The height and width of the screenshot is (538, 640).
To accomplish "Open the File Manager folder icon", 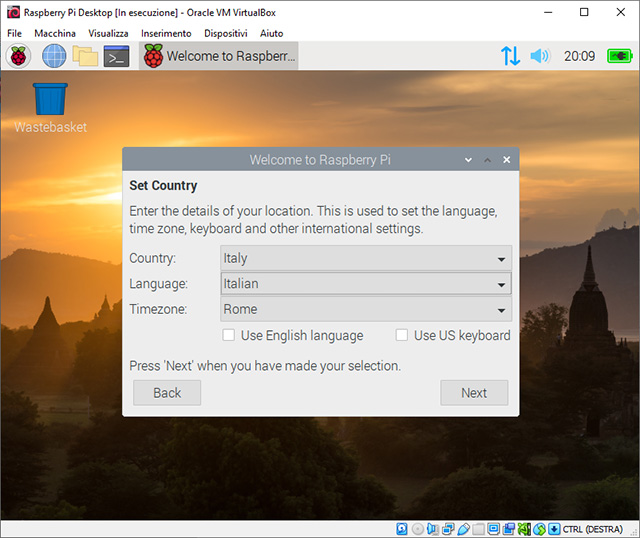I will coord(85,56).
